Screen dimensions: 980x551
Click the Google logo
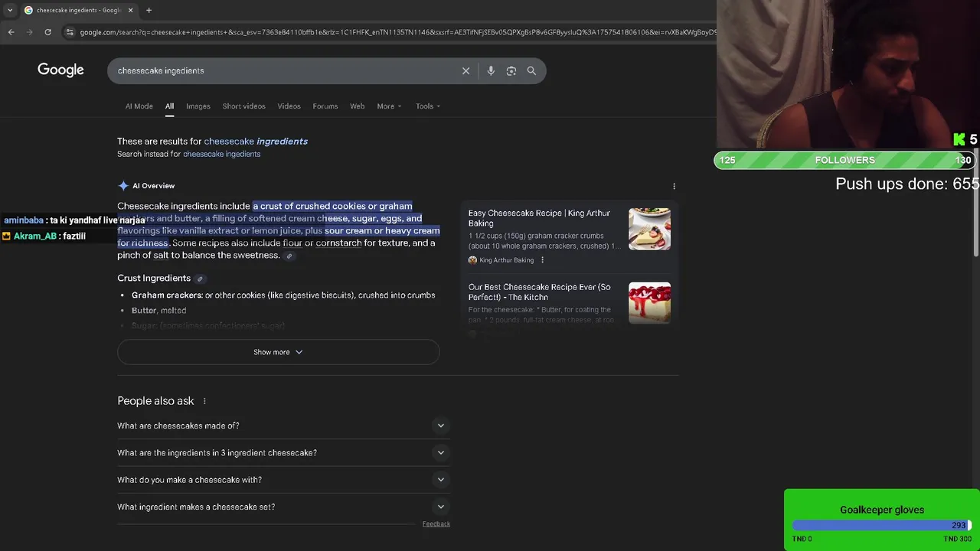[60, 70]
